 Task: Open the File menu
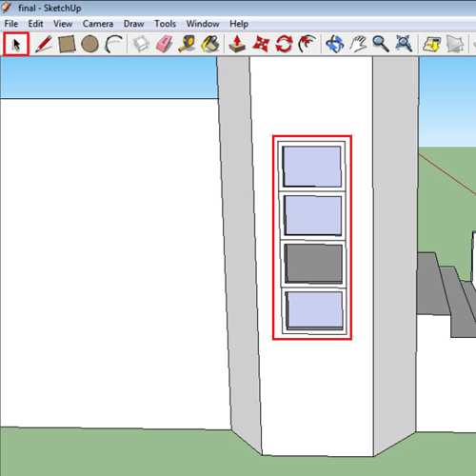tap(11, 24)
